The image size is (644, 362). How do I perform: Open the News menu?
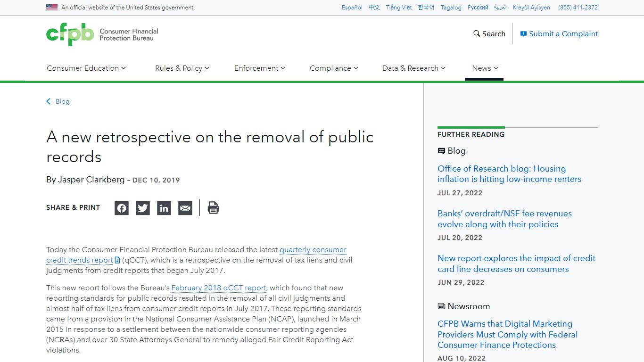[x=485, y=68]
